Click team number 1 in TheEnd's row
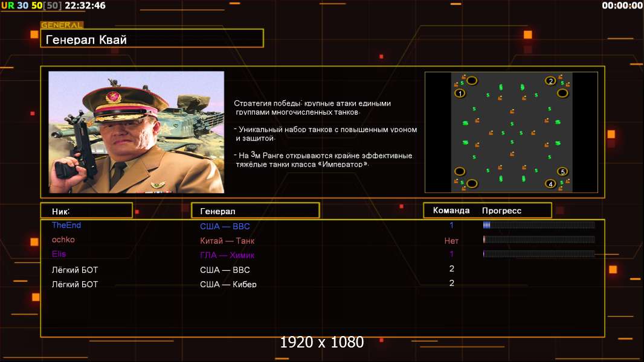The width and height of the screenshot is (644, 362). coord(451,225)
